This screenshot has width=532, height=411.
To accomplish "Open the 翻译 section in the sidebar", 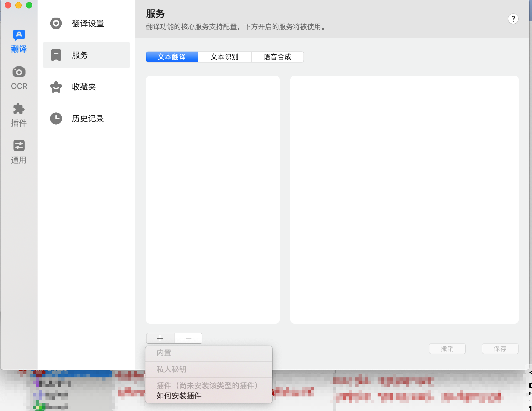I will [x=19, y=41].
